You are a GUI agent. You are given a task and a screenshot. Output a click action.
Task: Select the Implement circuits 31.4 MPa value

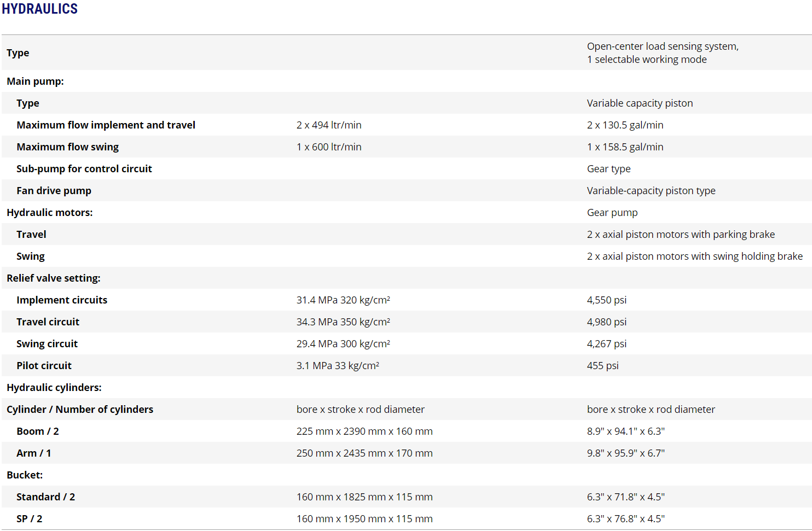[343, 300]
